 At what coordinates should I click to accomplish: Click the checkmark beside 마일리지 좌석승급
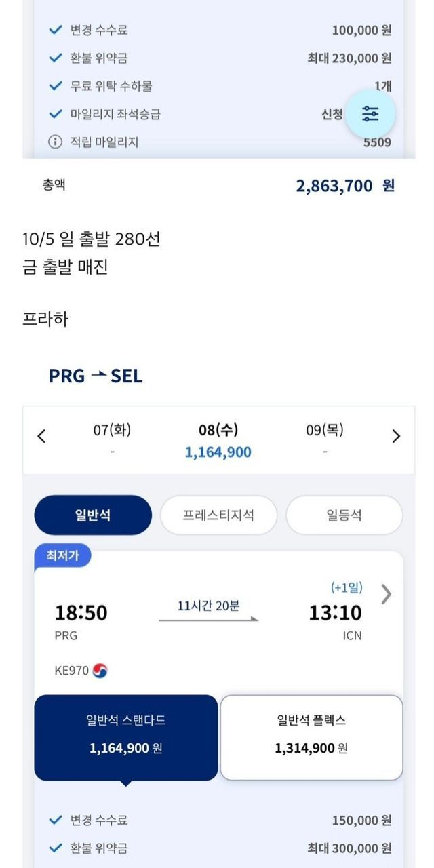[x=55, y=114]
